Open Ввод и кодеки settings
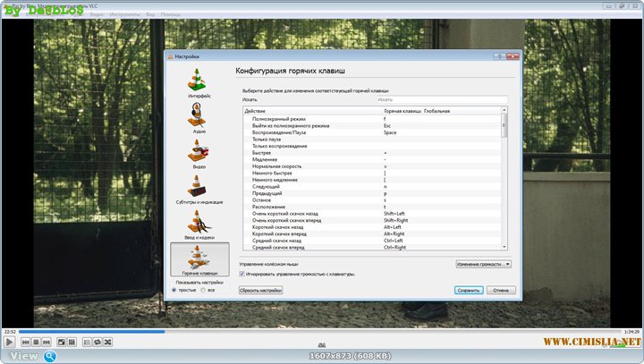Viewport: 644px width, 364px height. [199, 224]
